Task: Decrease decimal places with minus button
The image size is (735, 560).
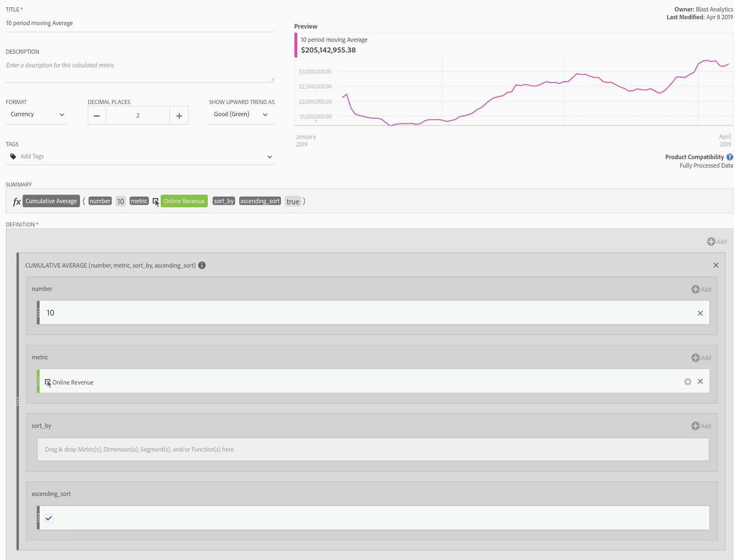Action: (x=97, y=116)
